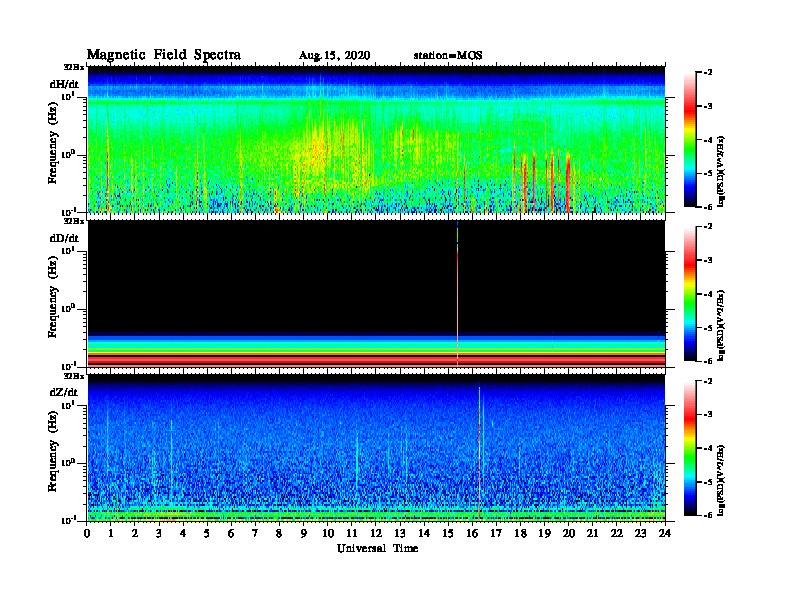This screenshot has width=792, height=612.
Task: Click hour label "14" on the time axis
Action: 424,533
